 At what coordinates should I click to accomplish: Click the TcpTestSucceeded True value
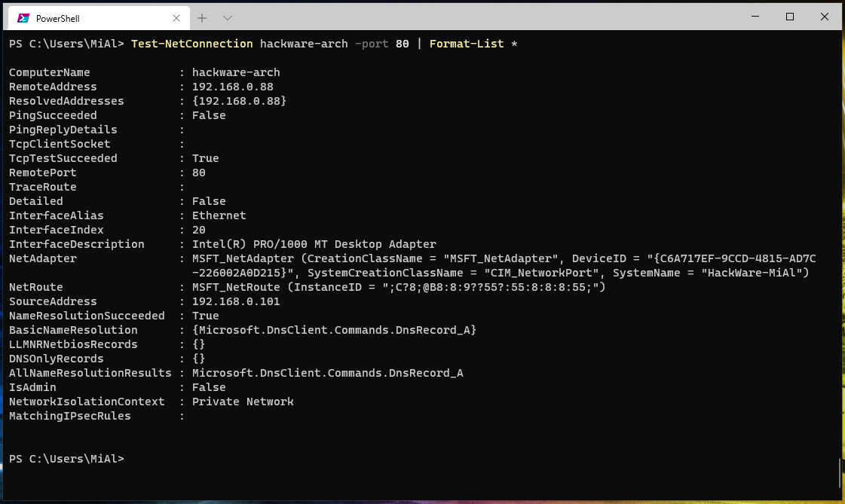(205, 158)
